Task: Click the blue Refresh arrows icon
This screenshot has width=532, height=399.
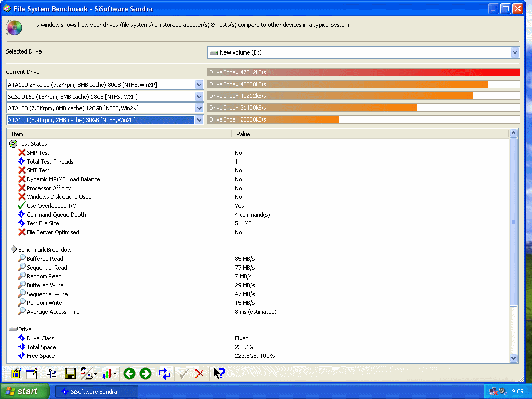Action: tap(165, 374)
